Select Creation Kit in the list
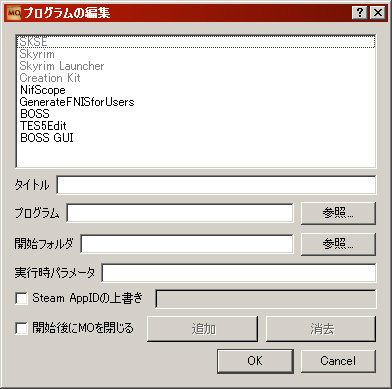This screenshot has width=392, height=389. (196, 78)
